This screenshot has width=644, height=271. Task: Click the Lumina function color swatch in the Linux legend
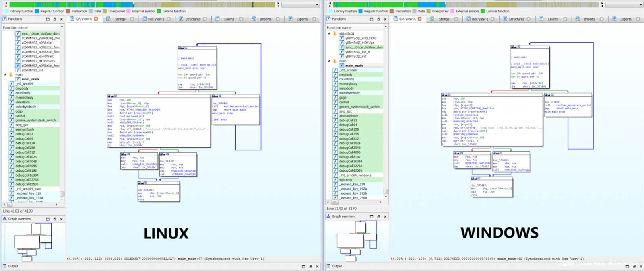(x=159, y=11)
